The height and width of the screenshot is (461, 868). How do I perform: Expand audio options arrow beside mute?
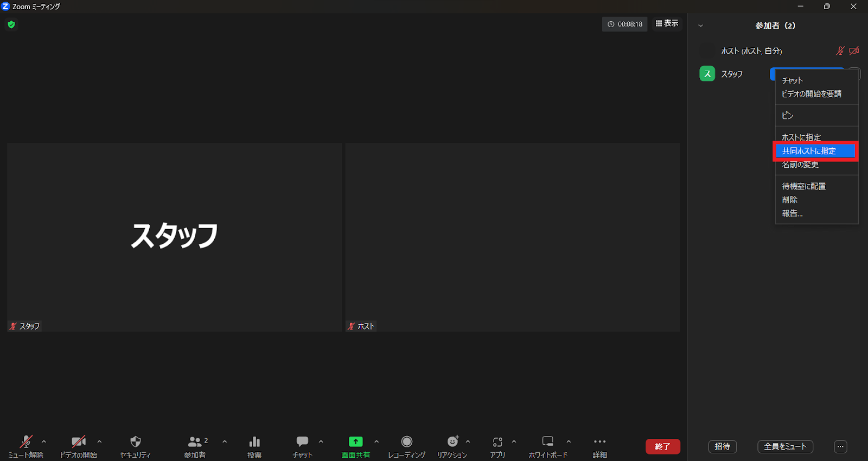[44, 441]
